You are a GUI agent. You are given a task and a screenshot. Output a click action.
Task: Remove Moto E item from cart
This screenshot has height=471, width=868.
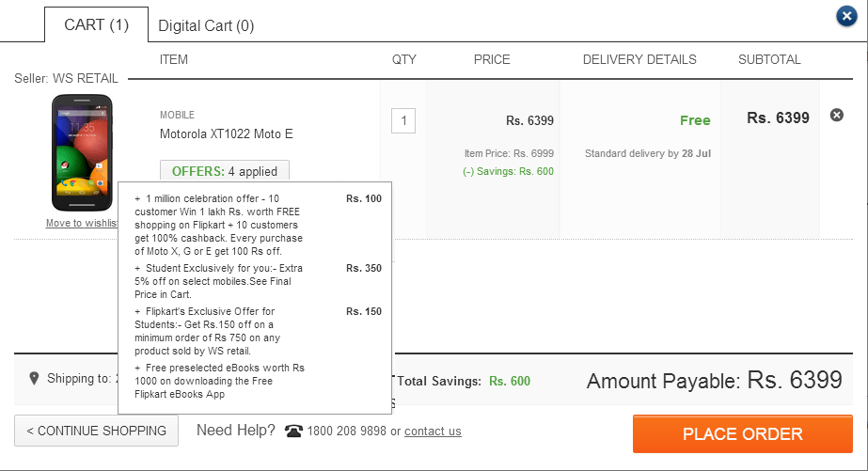coord(836,115)
